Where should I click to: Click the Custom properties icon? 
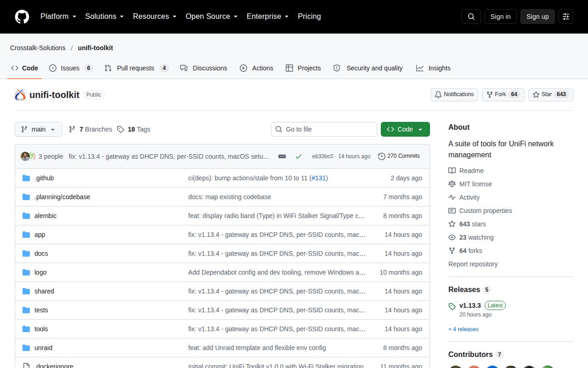point(452,211)
